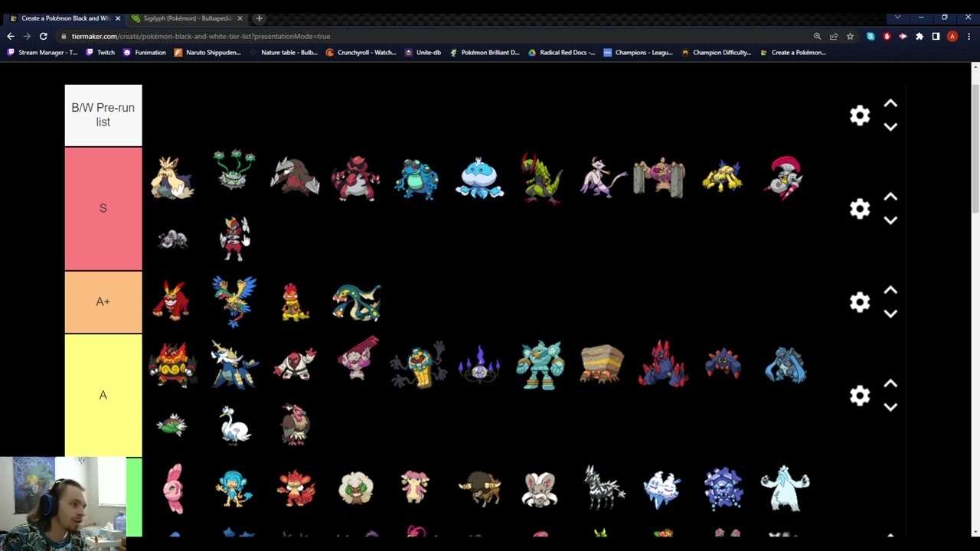Image resolution: width=980 pixels, height=551 pixels.
Task: Edit the B/W Pre-run list label
Action: click(103, 115)
